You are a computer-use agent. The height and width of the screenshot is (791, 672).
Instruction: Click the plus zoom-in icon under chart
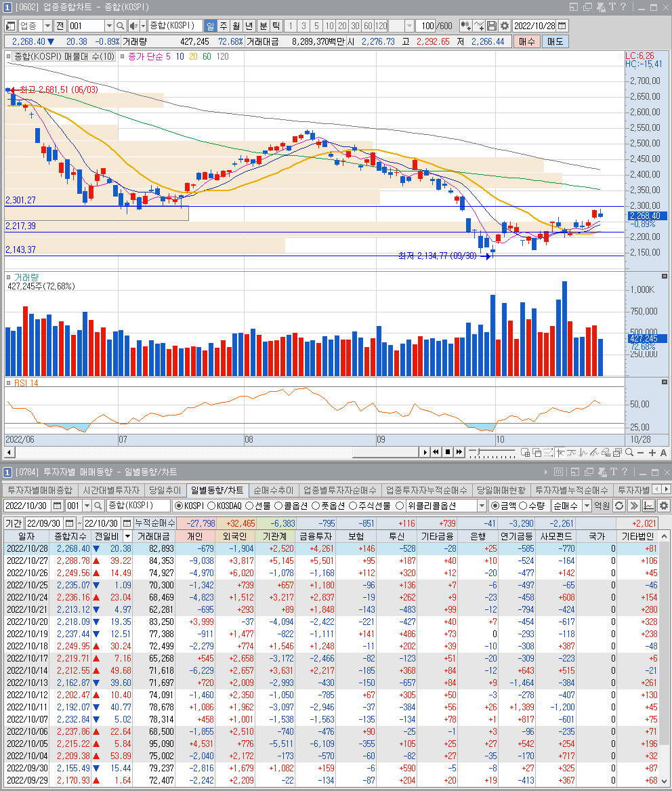[652, 453]
